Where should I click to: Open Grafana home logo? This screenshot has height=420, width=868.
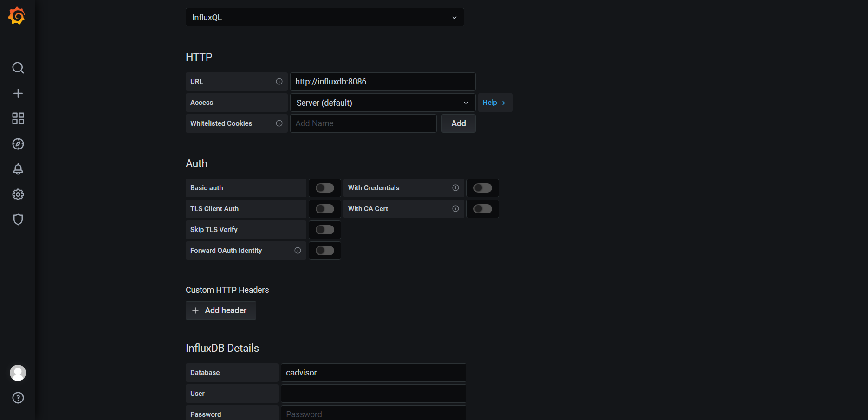point(17,16)
